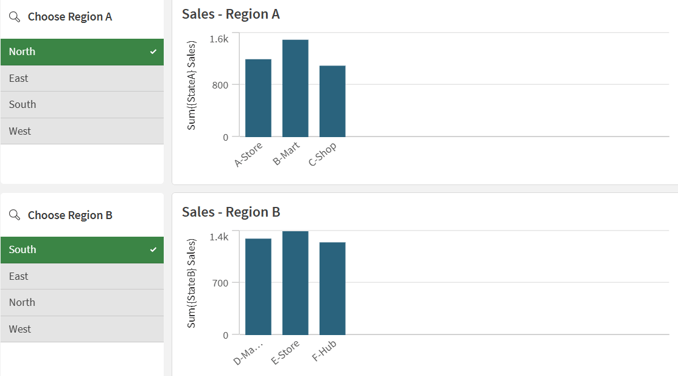678x376 pixels.
Task: Select South in Choose Region A
Action: pyautogui.click(x=82, y=105)
